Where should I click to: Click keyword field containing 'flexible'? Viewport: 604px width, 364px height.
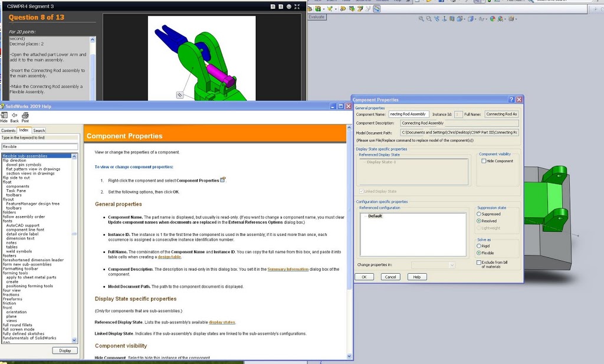coord(40,146)
